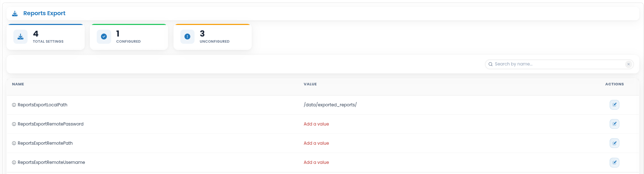Image resolution: width=644 pixels, height=174 pixels.
Task: Click the magnifier icon in search box
Action: 490,64
